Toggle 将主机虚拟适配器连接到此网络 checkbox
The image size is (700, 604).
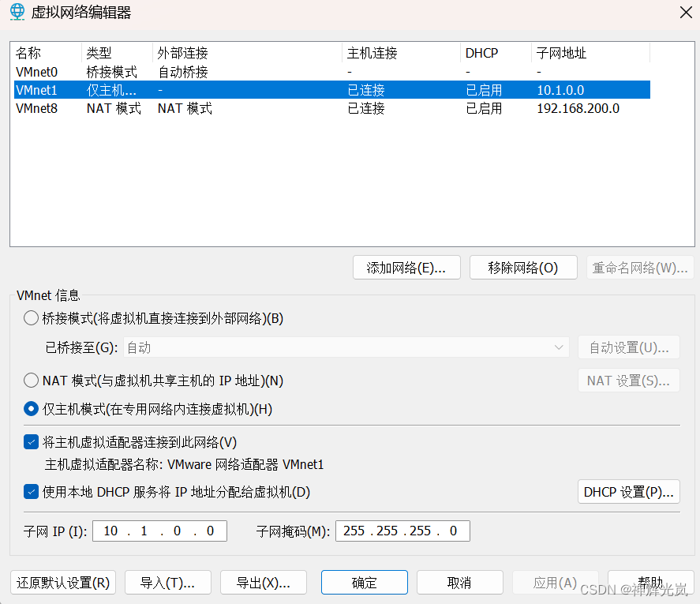coord(32,442)
